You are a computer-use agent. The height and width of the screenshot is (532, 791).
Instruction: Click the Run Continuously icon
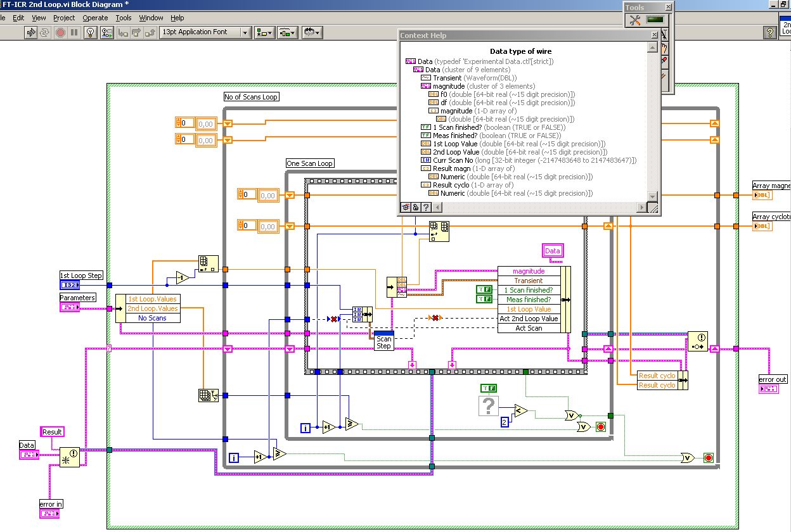[46, 32]
